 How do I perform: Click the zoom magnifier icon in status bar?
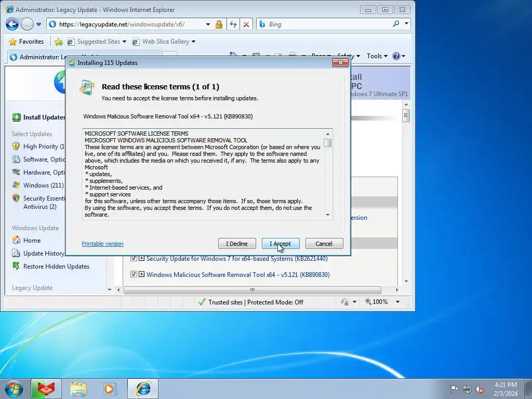pos(368,301)
